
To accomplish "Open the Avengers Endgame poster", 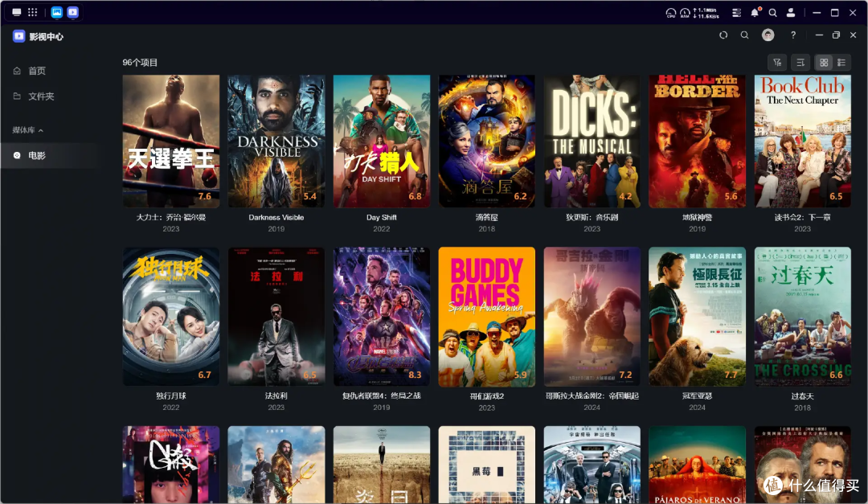I will pyautogui.click(x=382, y=316).
